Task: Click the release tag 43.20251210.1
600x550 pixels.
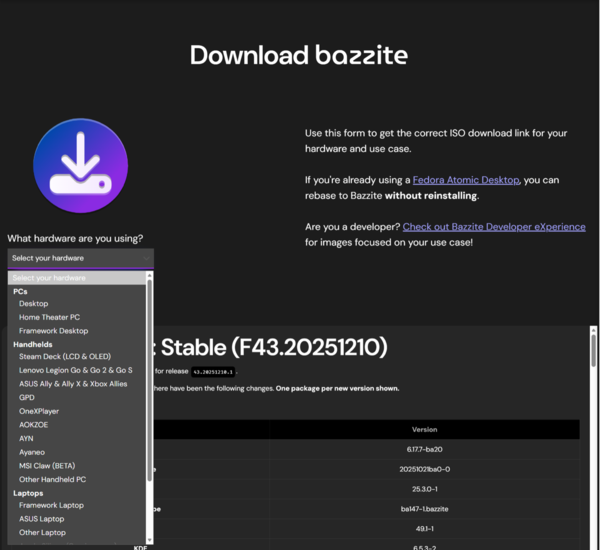Action: coord(213,372)
